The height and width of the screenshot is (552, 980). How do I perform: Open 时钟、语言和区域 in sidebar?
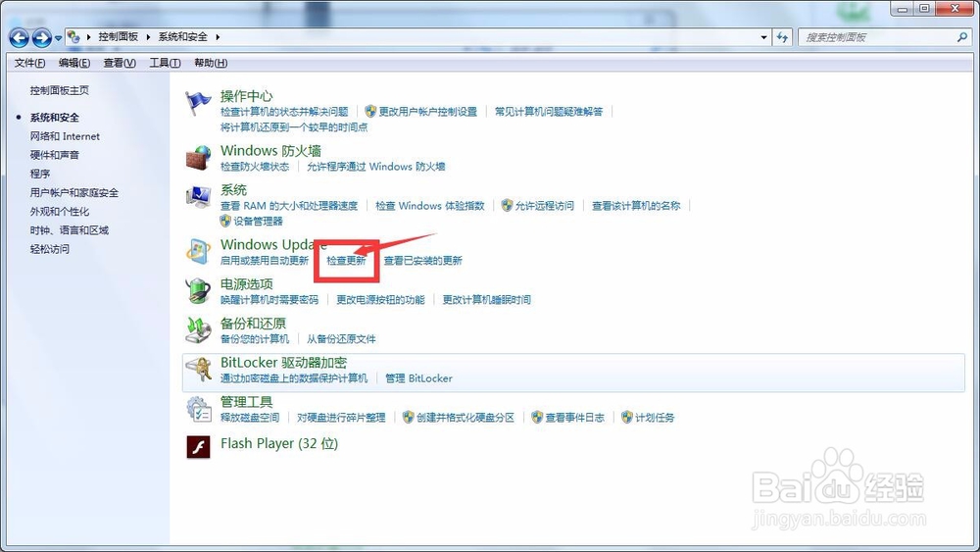point(70,230)
